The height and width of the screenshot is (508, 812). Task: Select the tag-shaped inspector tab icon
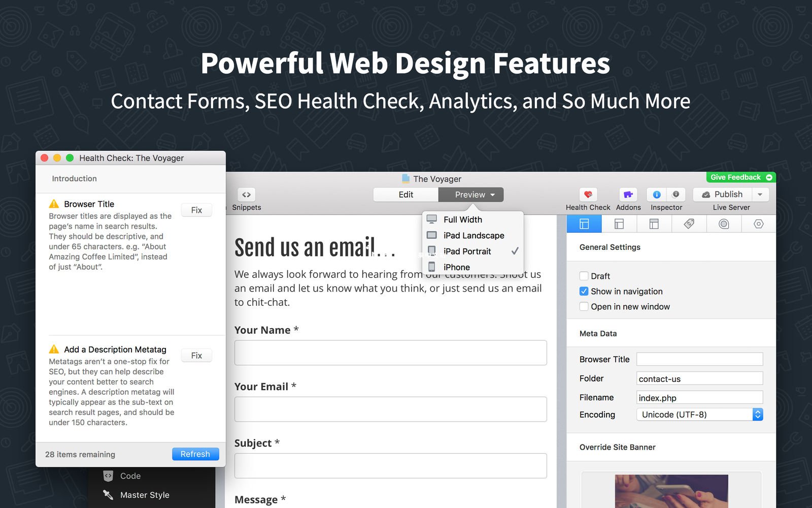[689, 224]
